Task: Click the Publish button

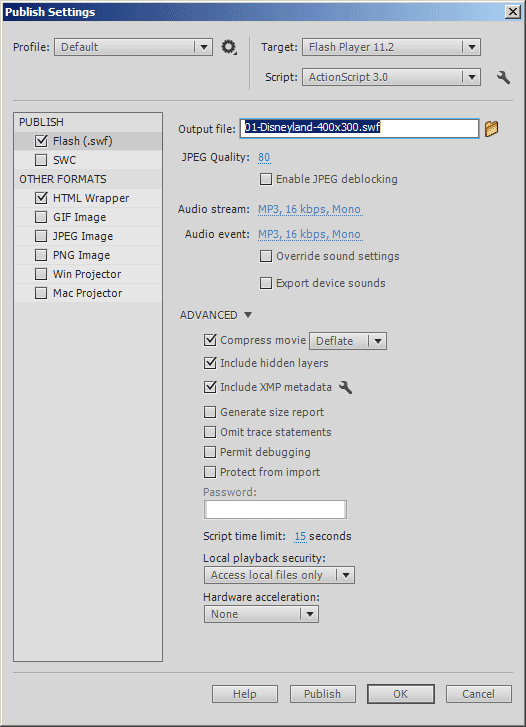Action: (323, 694)
